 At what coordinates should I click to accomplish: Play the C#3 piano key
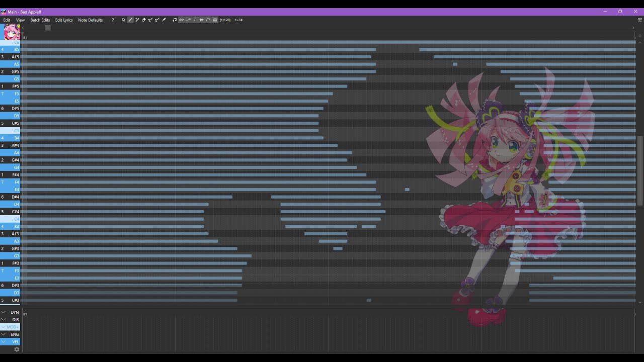click(10, 300)
